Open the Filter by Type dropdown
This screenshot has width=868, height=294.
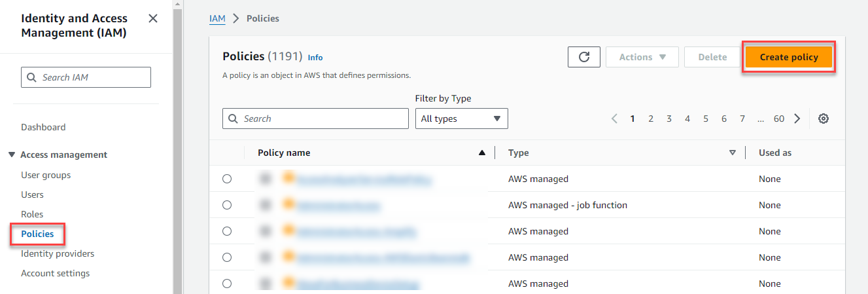(x=461, y=119)
